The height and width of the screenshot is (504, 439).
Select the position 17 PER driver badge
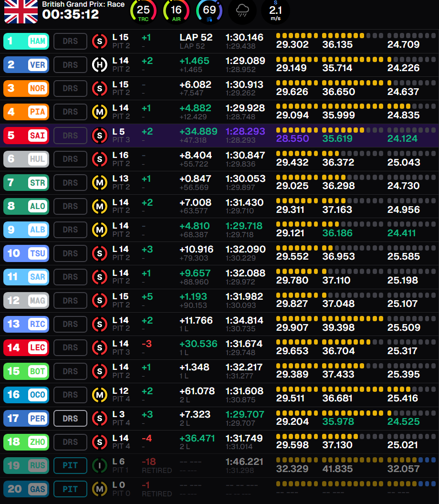point(26,418)
